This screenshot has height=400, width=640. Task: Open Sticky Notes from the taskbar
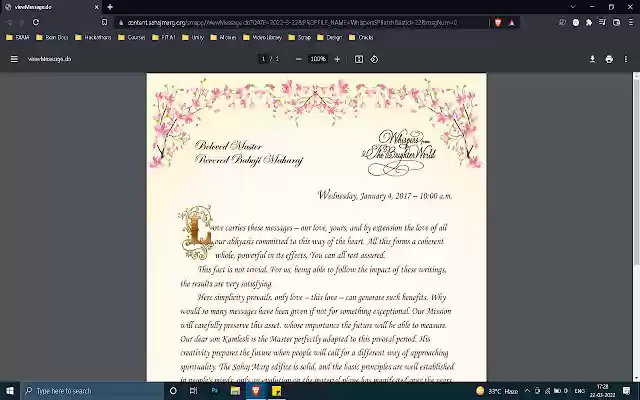(x=277, y=391)
